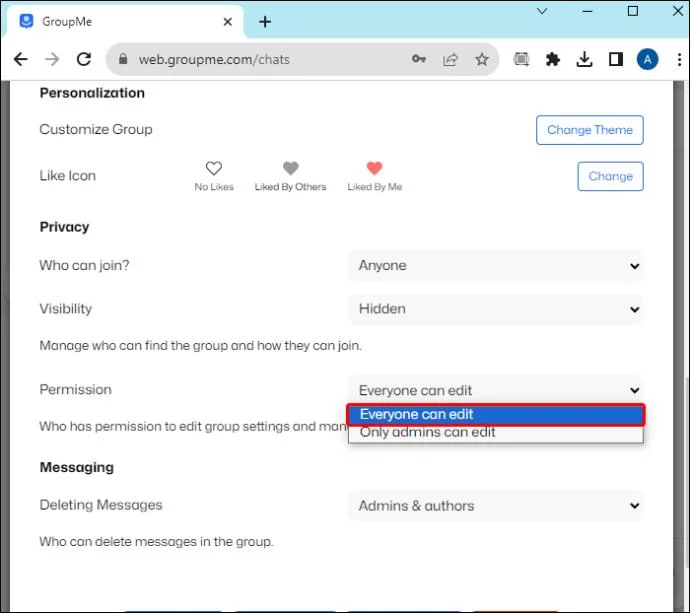Click the No Likes heart icon
Viewport: 690px width, 613px height.
pos(214,168)
